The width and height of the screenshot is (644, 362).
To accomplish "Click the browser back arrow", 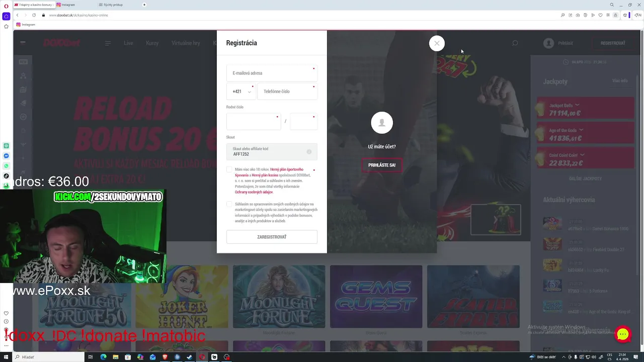I will [17, 15].
